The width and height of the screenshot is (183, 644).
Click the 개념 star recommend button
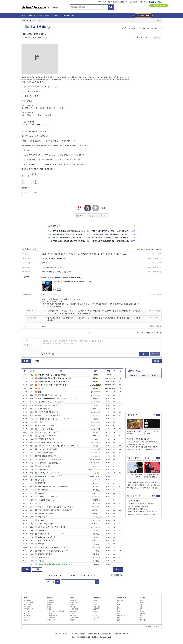point(87,208)
